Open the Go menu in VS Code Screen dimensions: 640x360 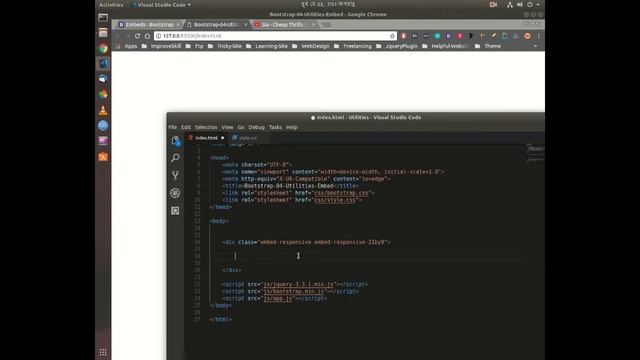[x=241, y=127]
